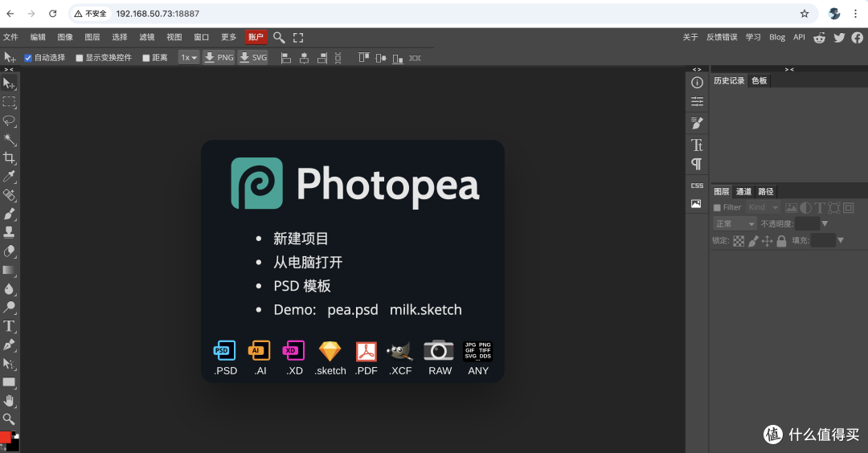Screen dimensions: 868x453
Task: Select the Blur droplet tool
Action: click(9, 288)
